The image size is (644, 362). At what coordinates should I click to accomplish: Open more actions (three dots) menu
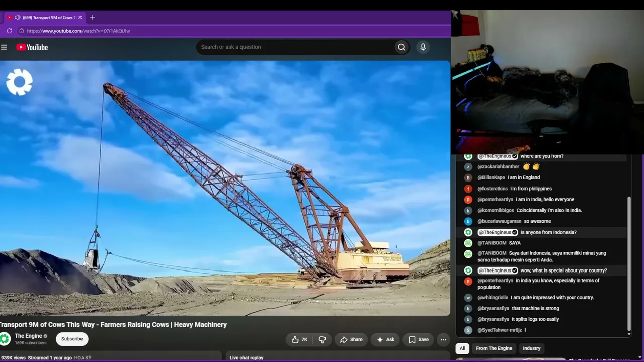(x=443, y=340)
